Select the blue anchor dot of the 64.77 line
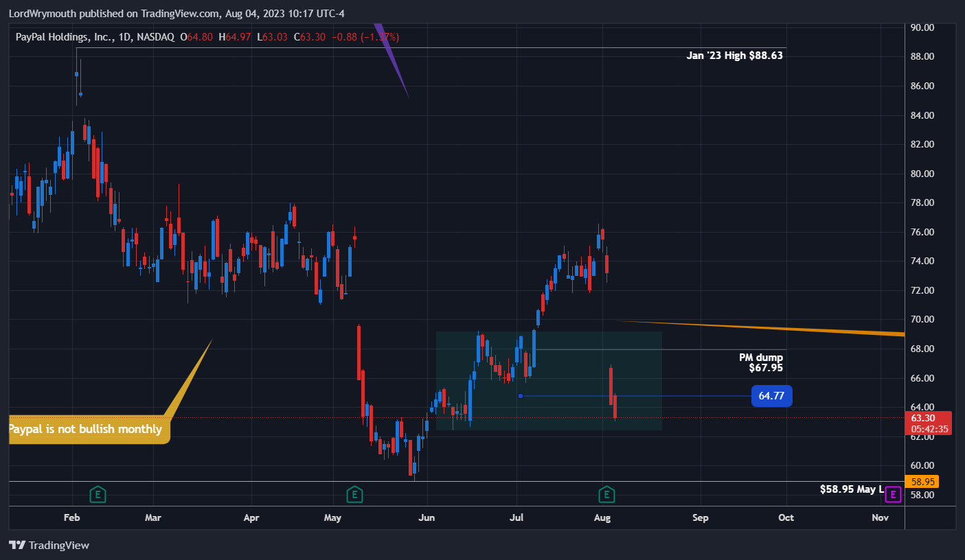 [x=521, y=396]
